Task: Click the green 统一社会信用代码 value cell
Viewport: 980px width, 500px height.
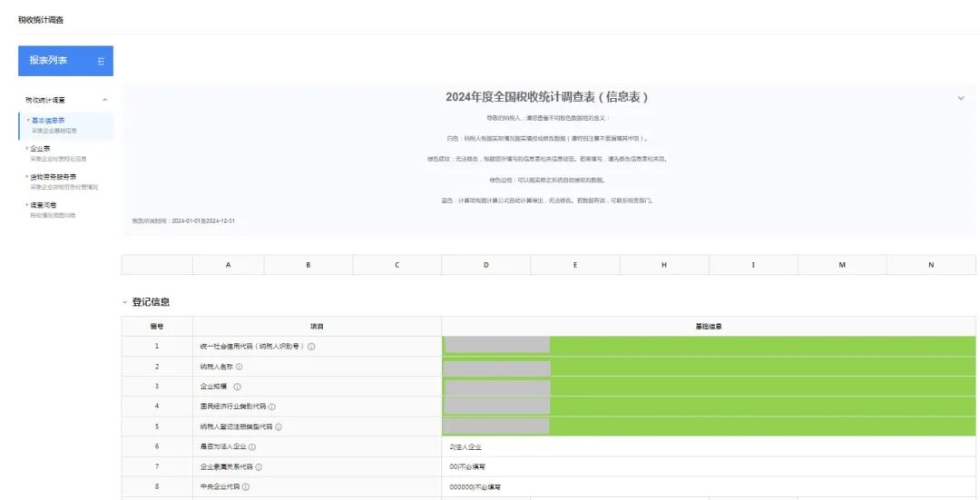Action: pyautogui.click(x=709, y=346)
